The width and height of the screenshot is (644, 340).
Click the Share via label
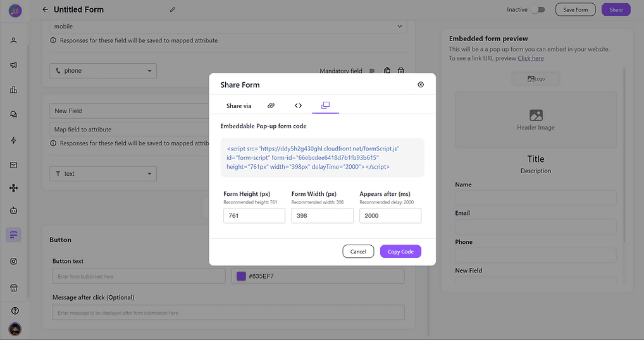tap(238, 106)
